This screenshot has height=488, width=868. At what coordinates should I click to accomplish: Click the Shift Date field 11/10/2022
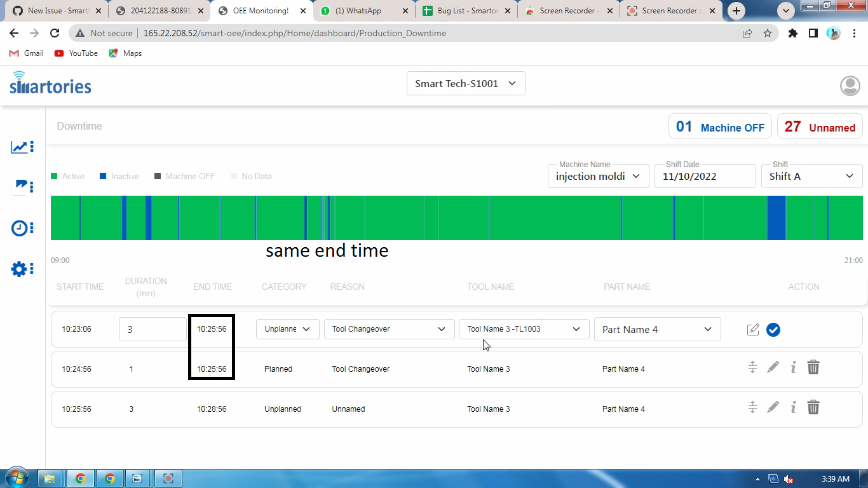click(705, 176)
